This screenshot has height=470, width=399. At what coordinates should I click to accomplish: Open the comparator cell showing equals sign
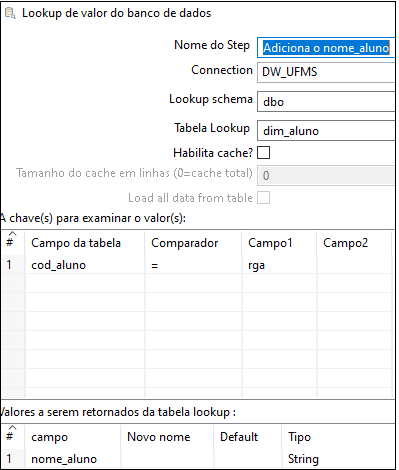point(193,265)
